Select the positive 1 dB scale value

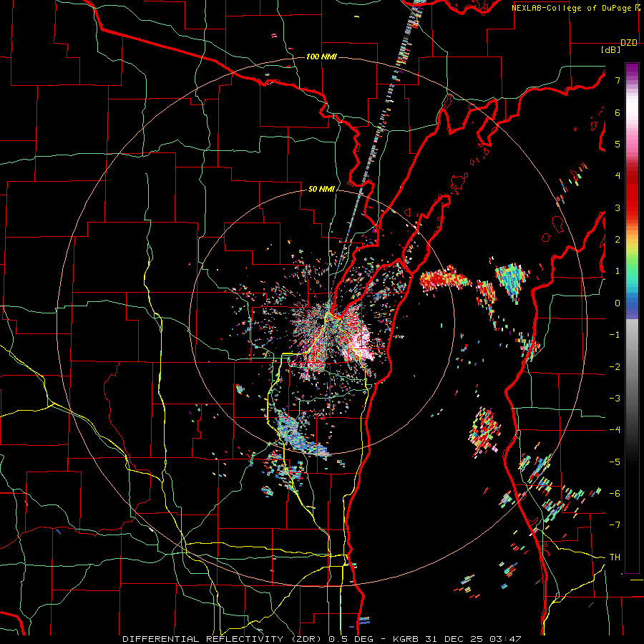(618, 271)
